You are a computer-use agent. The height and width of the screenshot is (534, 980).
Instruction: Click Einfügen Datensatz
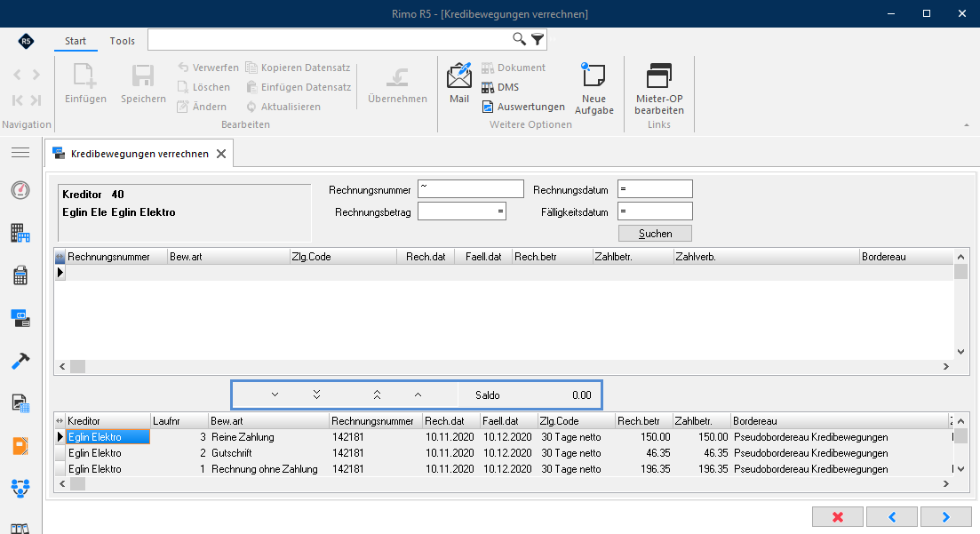(x=299, y=87)
